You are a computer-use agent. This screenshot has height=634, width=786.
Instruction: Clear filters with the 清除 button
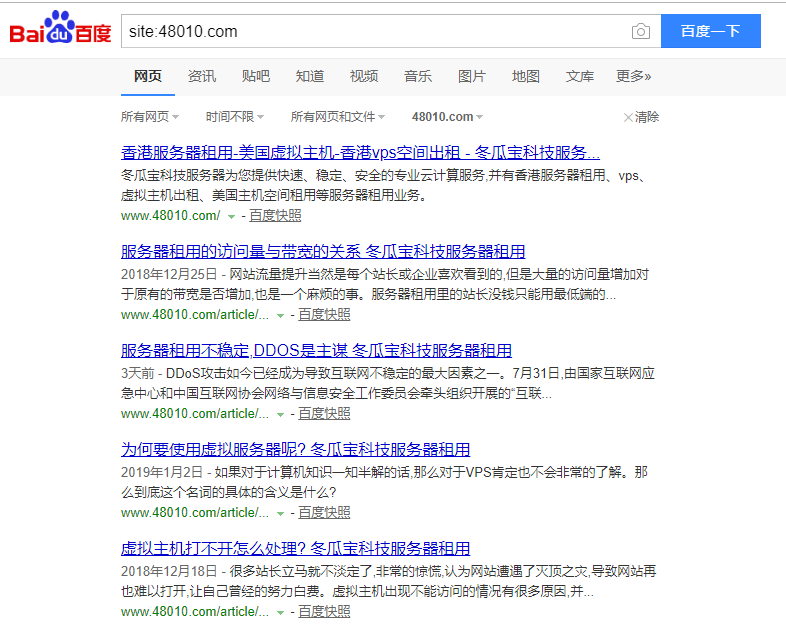[x=641, y=117]
